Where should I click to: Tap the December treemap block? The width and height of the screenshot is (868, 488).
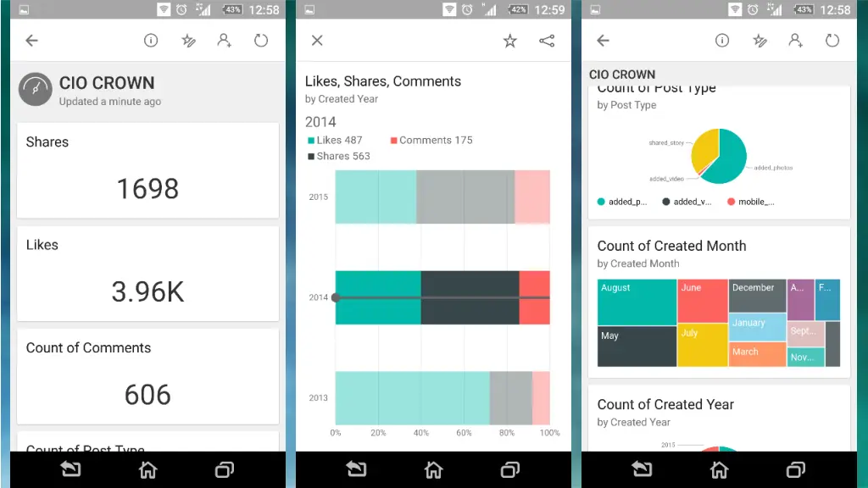coord(757,296)
